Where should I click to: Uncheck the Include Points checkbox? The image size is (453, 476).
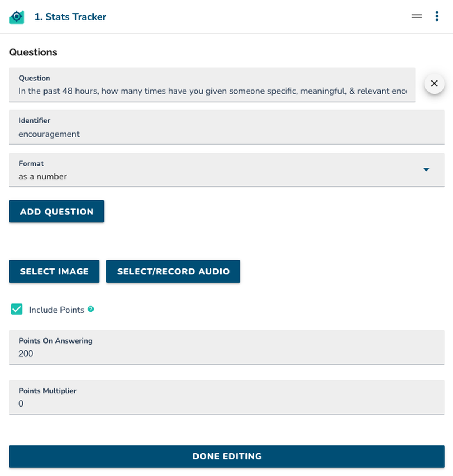coord(17,309)
